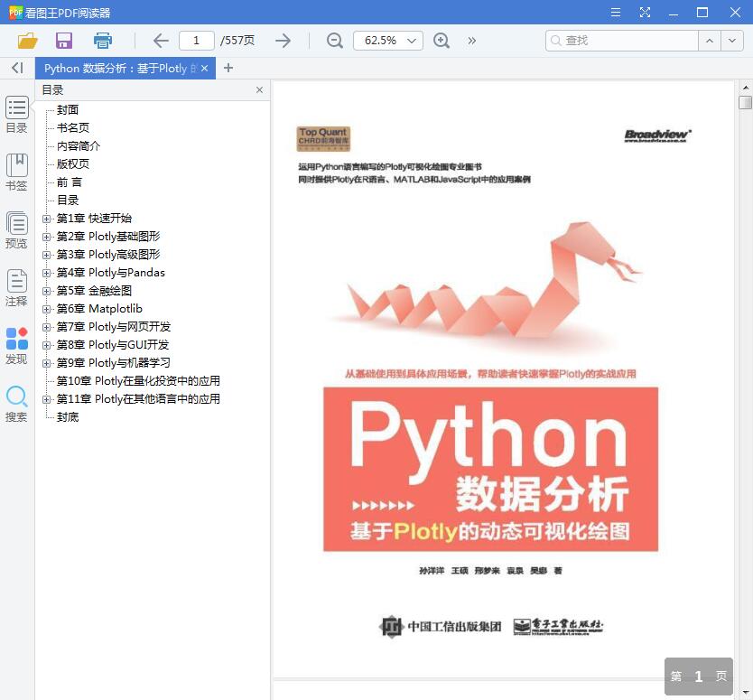Click the scrollbar down arrow
Viewport: 753px width, 700px height.
tap(745, 692)
